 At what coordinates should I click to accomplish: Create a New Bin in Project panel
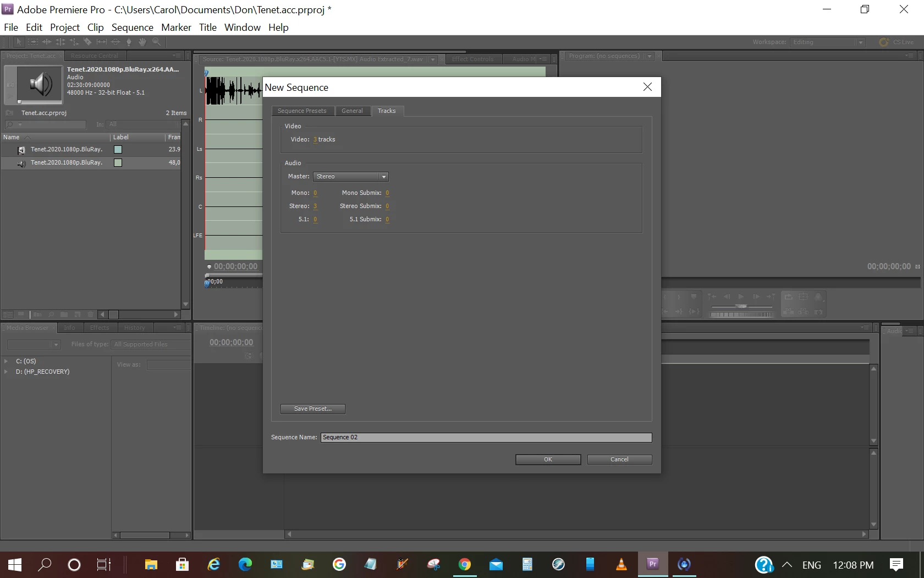64,314
